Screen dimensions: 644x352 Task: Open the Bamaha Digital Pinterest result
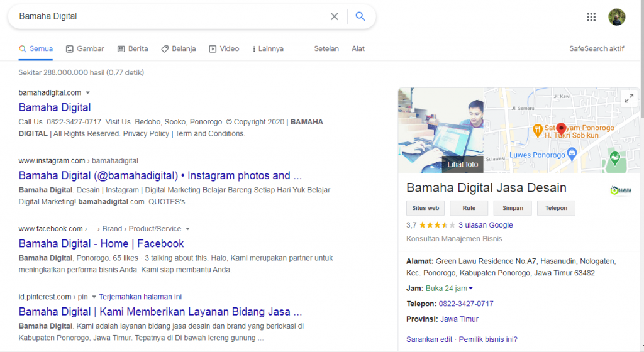[x=160, y=312]
